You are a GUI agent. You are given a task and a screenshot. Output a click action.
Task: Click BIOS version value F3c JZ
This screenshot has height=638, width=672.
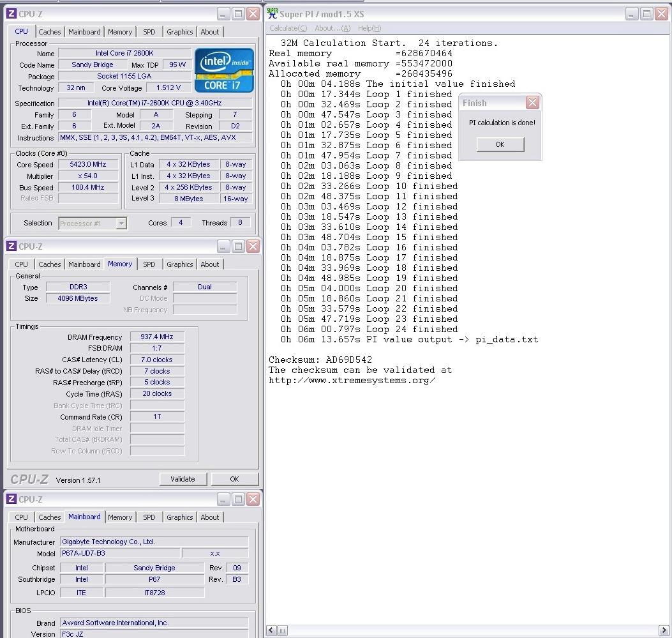[154, 634]
